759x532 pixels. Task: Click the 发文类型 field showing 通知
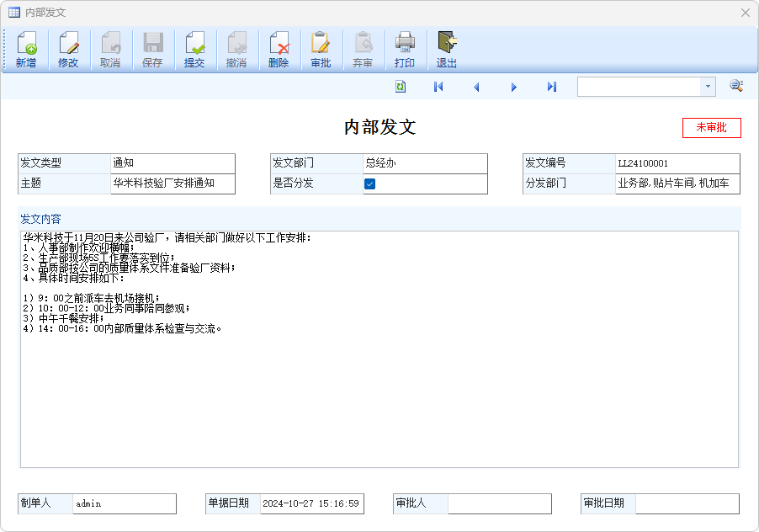(x=172, y=163)
